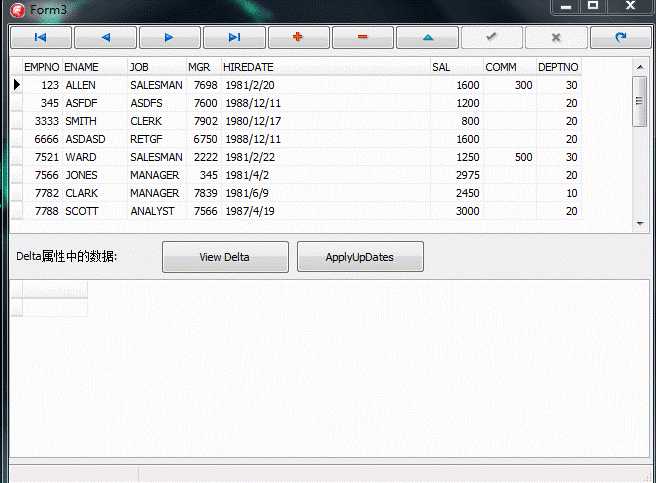Viewport: 656px width, 483px height.
Task: Click the JOB column header
Action: click(157, 67)
